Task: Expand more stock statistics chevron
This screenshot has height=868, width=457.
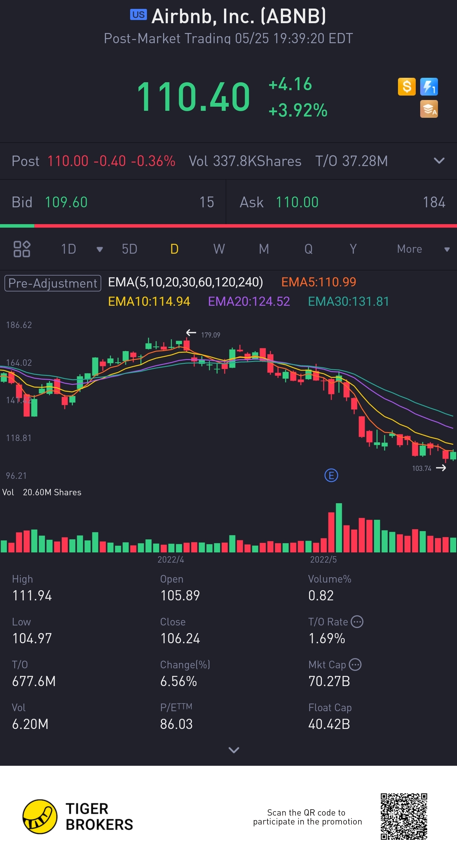Action: click(x=234, y=750)
